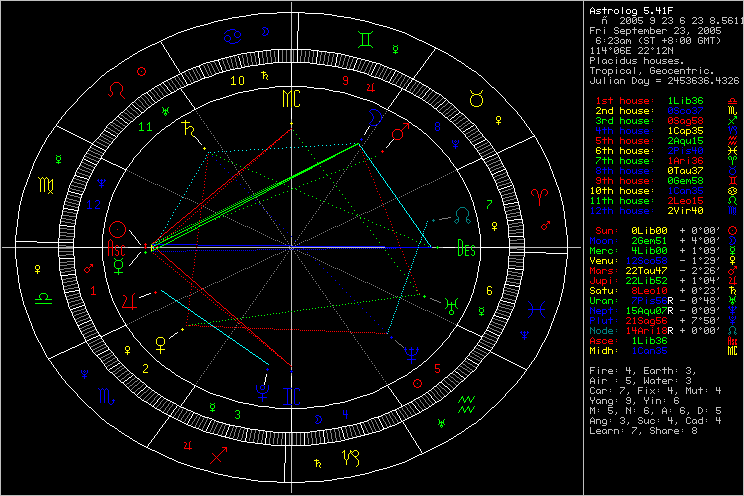Click the IC label at the wheel bottom
This screenshot has width=744, height=496.
click(x=290, y=396)
